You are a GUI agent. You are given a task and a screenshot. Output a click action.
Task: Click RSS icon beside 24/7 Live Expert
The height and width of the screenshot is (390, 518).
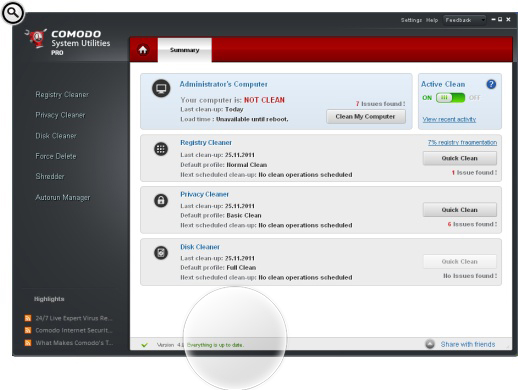click(28, 318)
